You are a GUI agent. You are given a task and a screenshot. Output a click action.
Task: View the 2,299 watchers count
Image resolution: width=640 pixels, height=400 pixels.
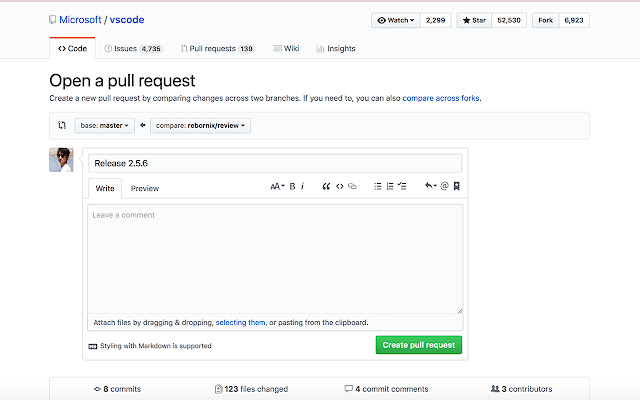pos(436,20)
